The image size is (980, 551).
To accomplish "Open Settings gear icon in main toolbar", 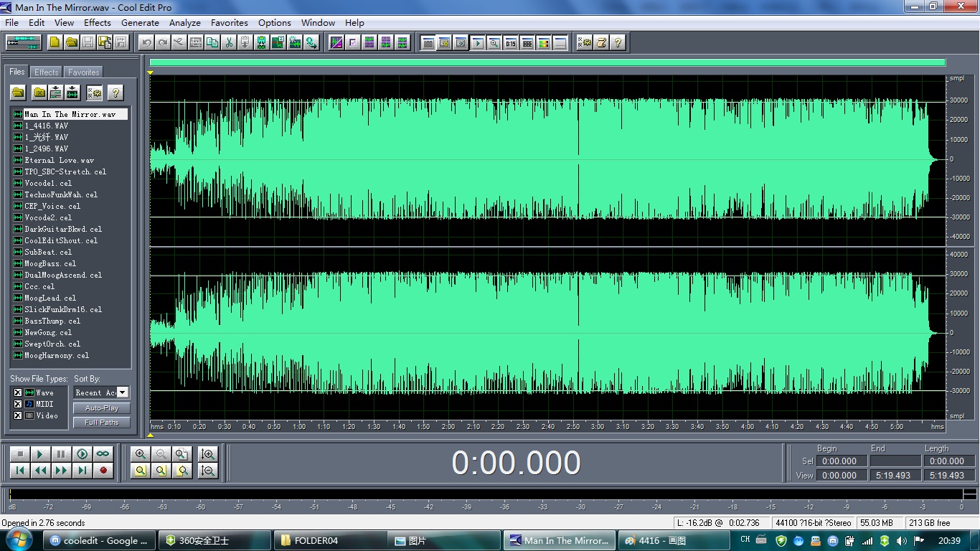I will [x=585, y=42].
